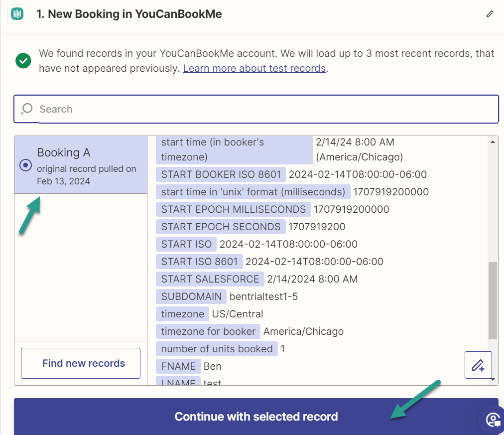Click 'original record pulled on Feb 13, 2024'

click(87, 175)
